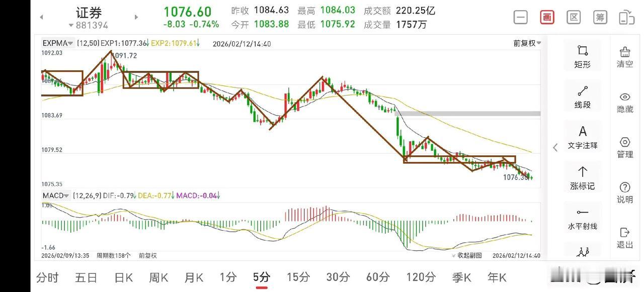Viewport: 644px width, 292px height.
Task: Select the 矩形 rectangle drawing tool
Action: point(582,56)
